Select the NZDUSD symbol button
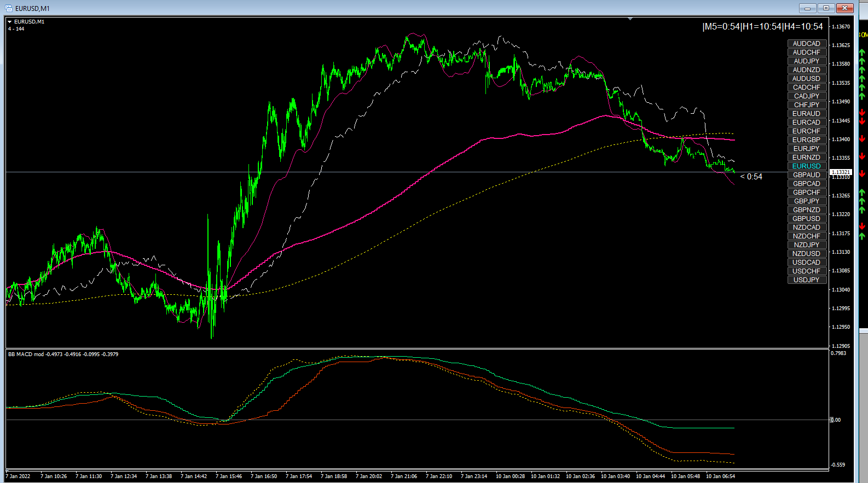This screenshot has height=483, width=868. [807, 254]
